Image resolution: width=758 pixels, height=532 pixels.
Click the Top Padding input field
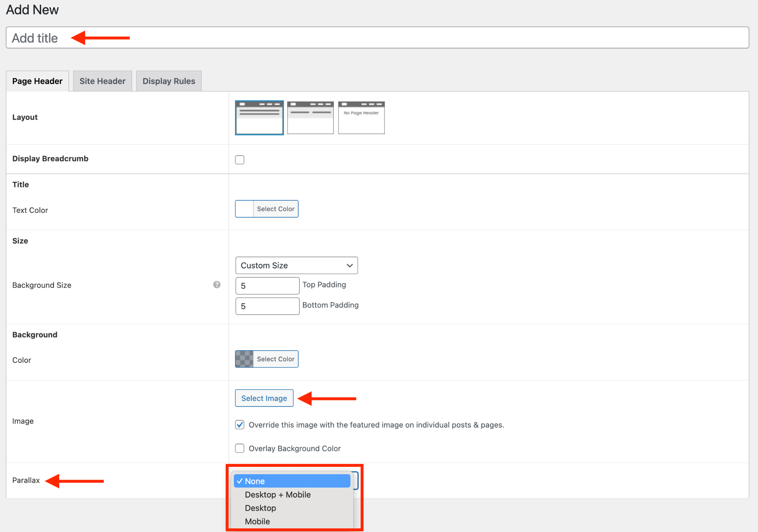[267, 286]
